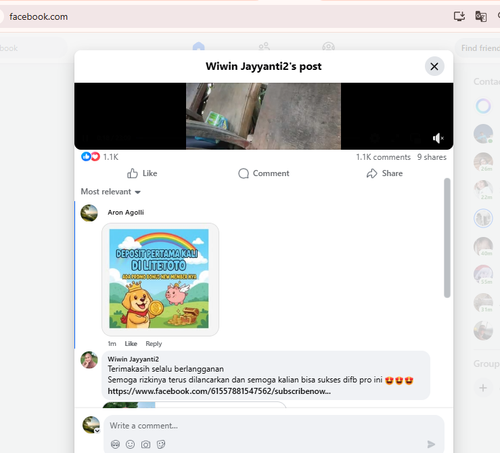
Task: Open the LITETOTO deposit image in comment
Action: [159, 279]
